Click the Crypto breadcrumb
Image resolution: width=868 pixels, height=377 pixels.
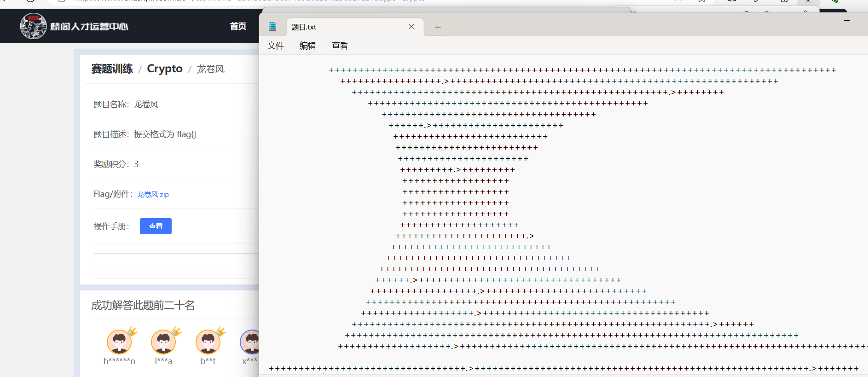pyautogui.click(x=165, y=69)
